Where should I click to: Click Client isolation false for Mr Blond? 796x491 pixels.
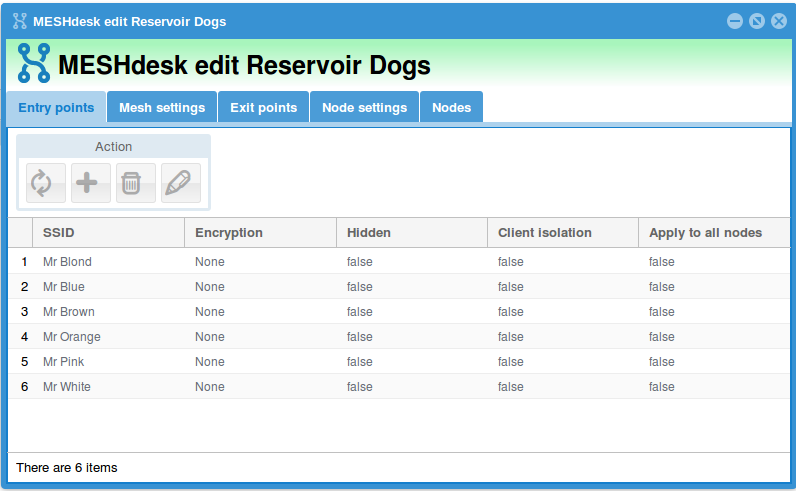coord(562,261)
